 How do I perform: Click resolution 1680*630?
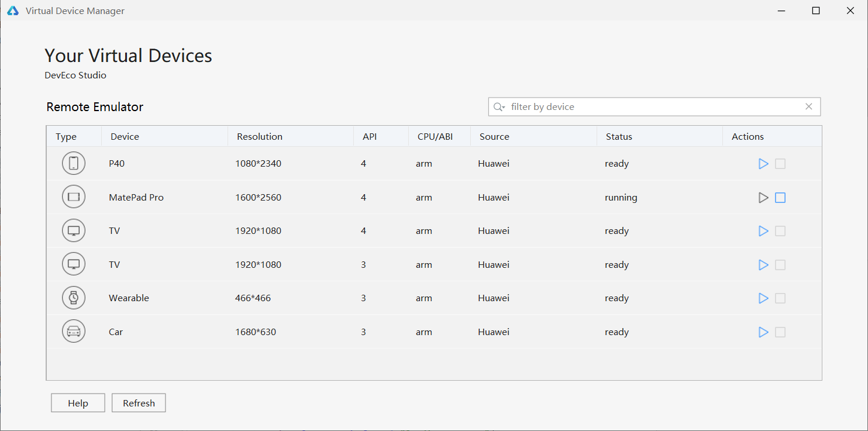point(256,332)
